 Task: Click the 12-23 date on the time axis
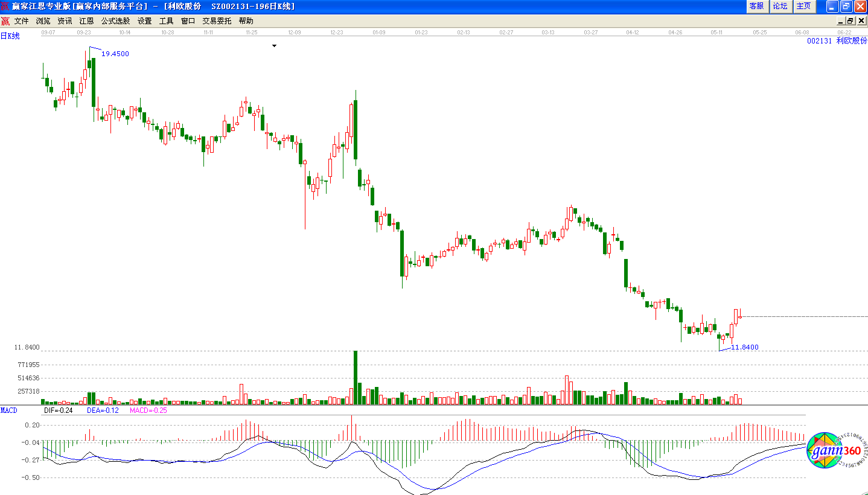(337, 32)
